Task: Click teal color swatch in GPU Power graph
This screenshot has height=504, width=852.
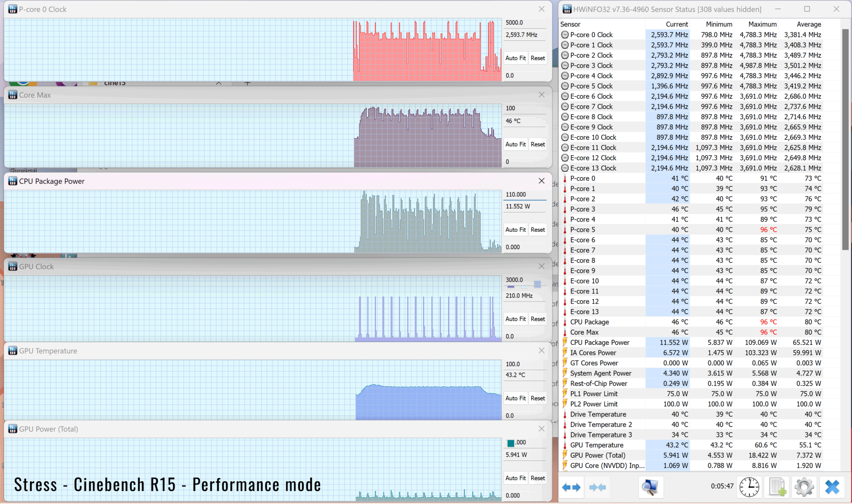Action: point(510,443)
